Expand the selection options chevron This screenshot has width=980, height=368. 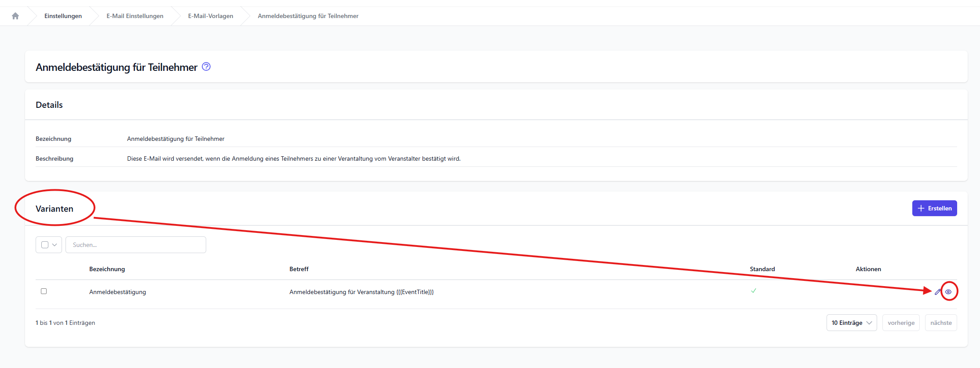(x=55, y=245)
